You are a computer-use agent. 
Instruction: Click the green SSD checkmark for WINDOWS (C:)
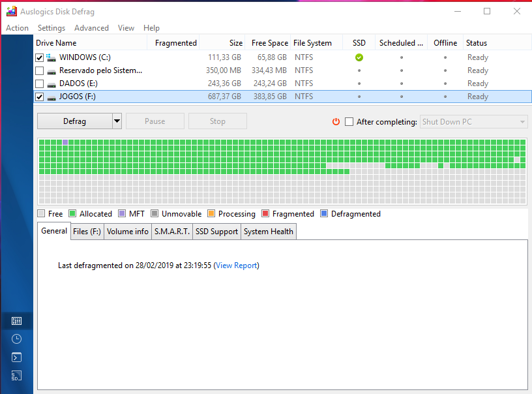coord(359,57)
